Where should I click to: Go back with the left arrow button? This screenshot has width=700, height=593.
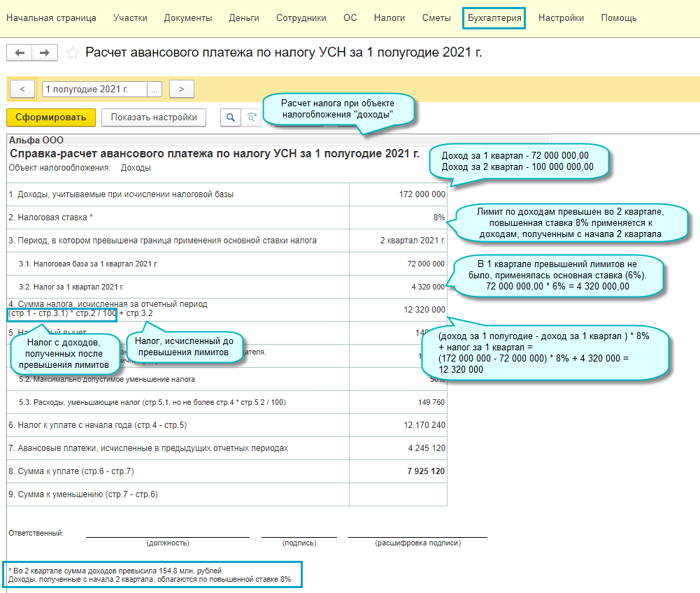19,52
